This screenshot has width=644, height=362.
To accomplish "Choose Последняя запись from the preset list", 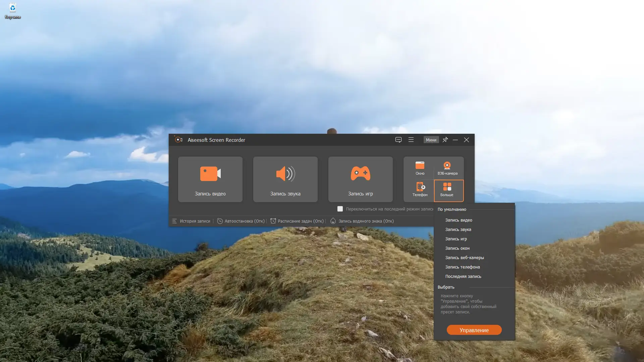I will pyautogui.click(x=463, y=276).
